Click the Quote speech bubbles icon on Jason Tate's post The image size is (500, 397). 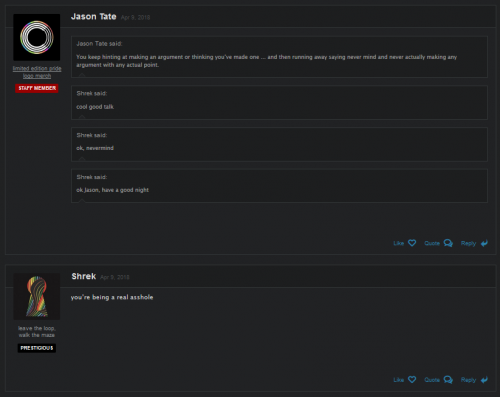tap(448, 243)
